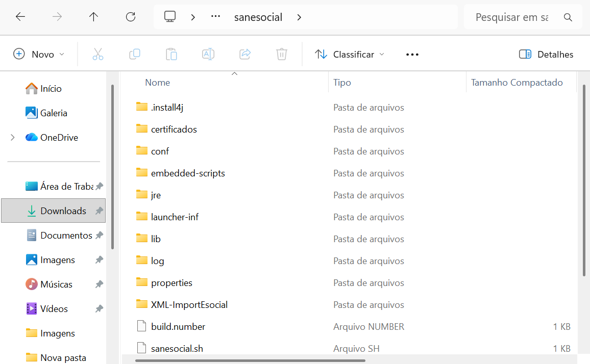Open the Novo dropdown menu
This screenshot has width=590, height=364.
(x=39, y=54)
